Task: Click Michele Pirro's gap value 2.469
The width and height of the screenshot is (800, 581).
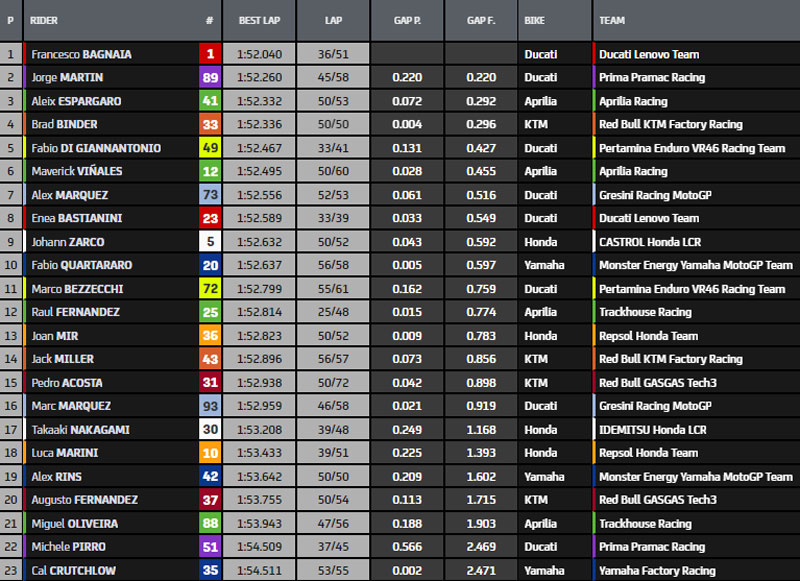Action: click(481, 547)
